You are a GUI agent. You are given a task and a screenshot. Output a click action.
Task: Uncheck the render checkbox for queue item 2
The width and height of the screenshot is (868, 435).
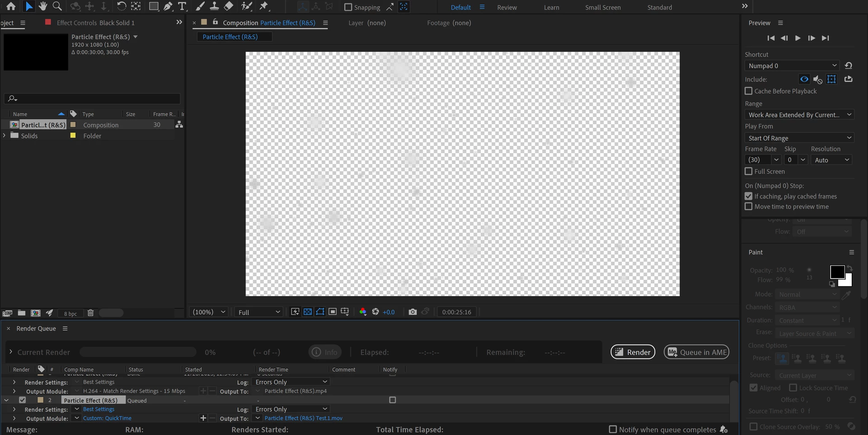point(22,400)
